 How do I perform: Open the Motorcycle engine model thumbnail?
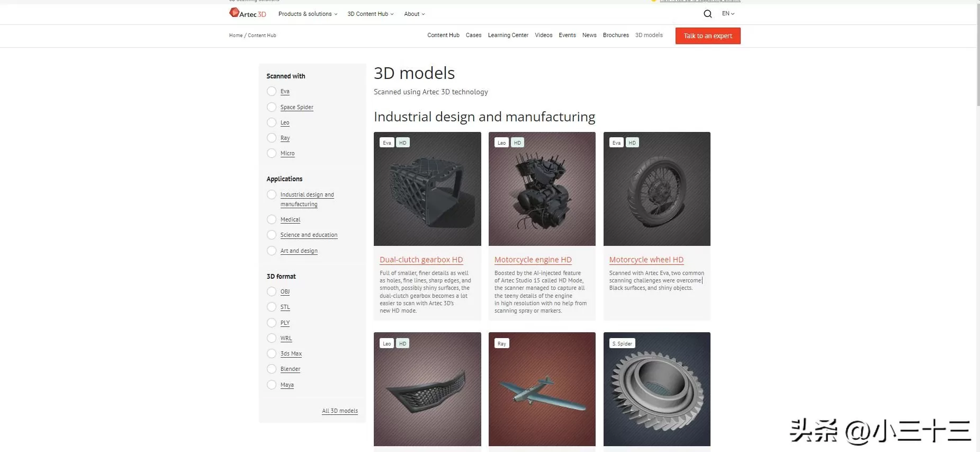tap(542, 189)
